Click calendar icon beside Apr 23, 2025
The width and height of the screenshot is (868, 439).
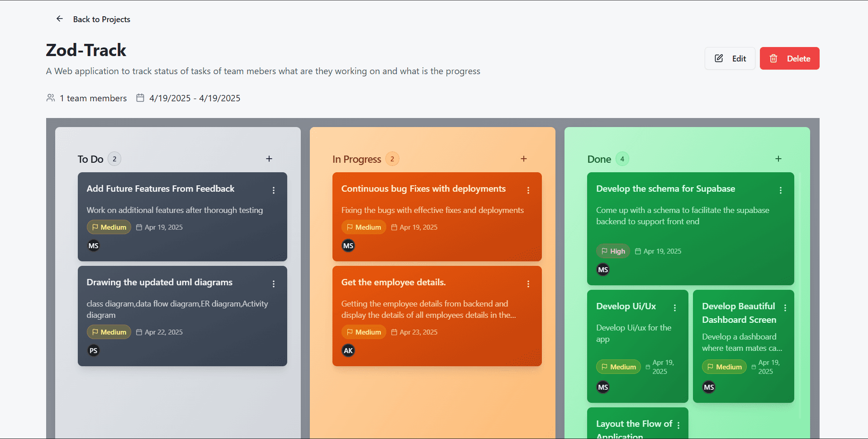[x=394, y=332]
